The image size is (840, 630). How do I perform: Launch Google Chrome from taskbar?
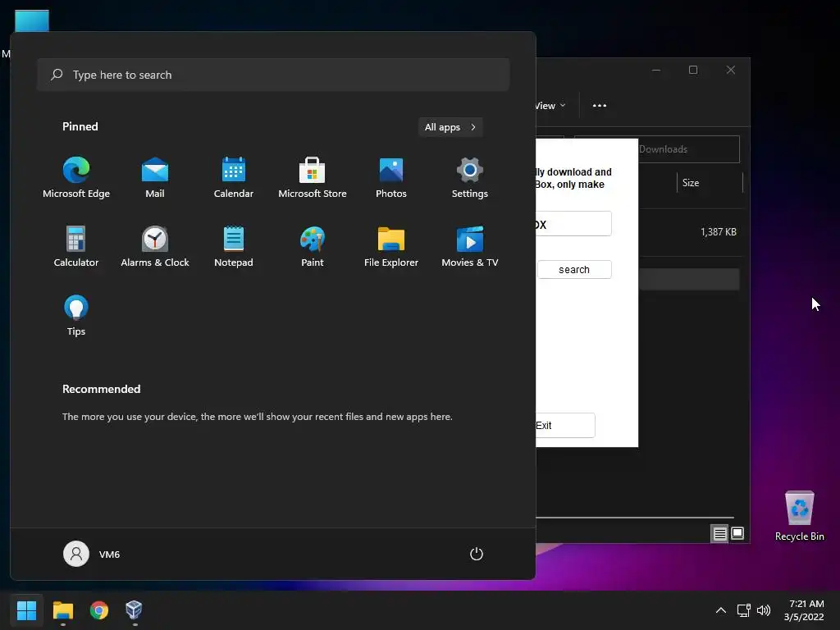99,610
